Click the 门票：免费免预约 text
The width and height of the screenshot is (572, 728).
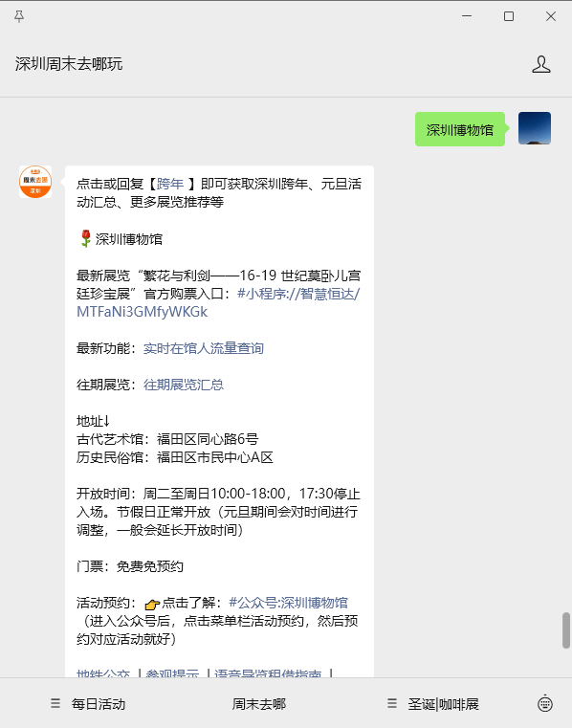(130, 566)
